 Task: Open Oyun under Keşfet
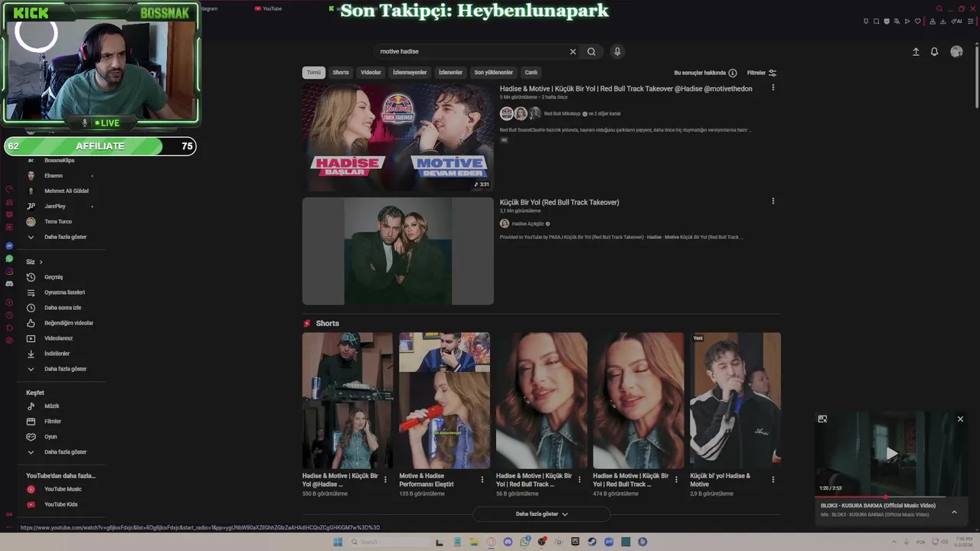(51, 437)
